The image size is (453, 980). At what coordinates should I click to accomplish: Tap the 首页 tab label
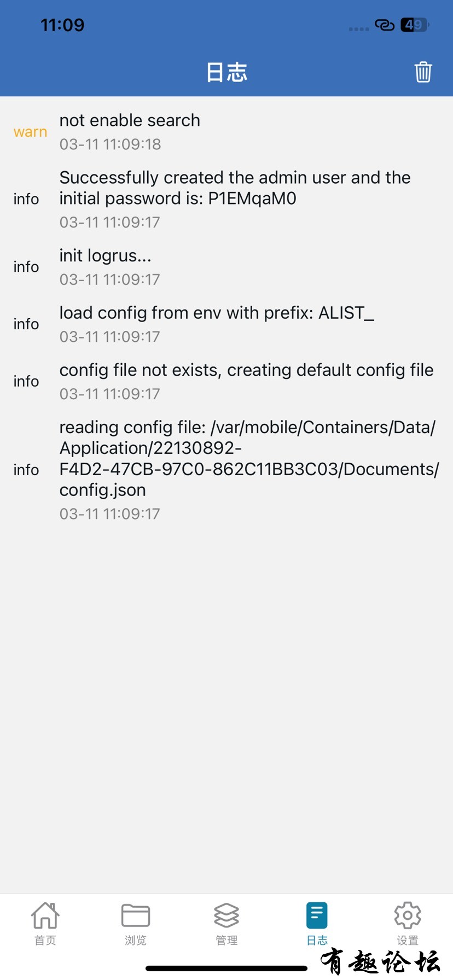click(x=45, y=940)
